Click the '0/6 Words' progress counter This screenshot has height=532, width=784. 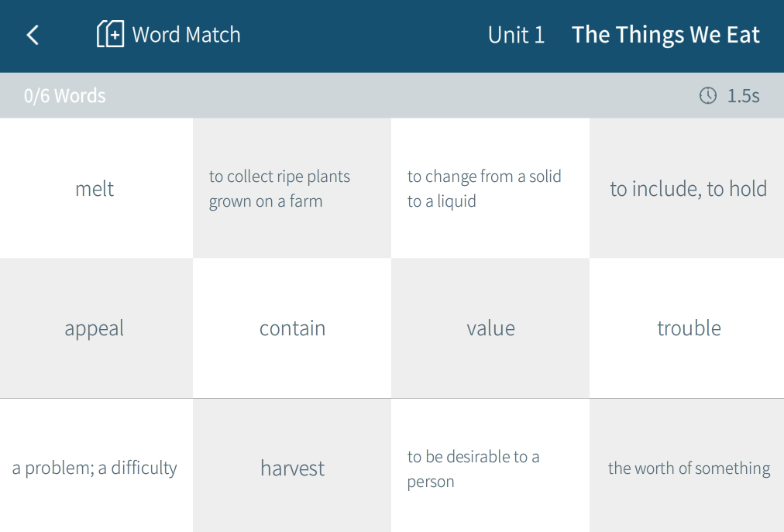(65, 96)
